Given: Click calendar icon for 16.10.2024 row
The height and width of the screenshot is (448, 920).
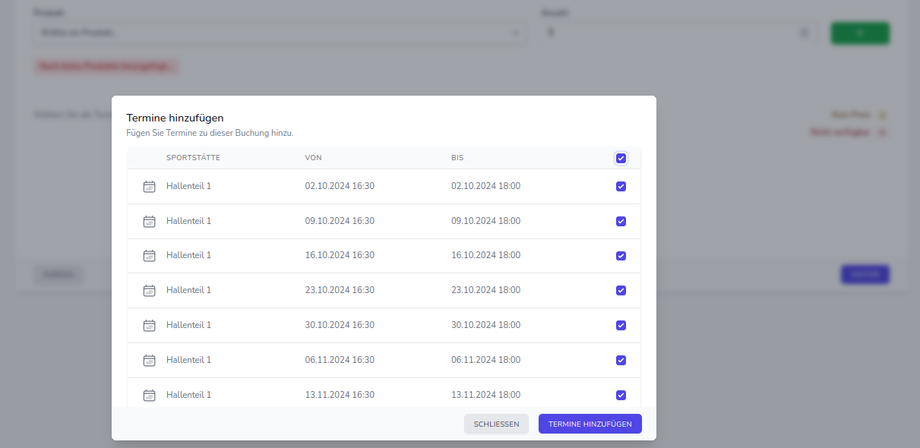Looking at the screenshot, I should click(x=149, y=256).
